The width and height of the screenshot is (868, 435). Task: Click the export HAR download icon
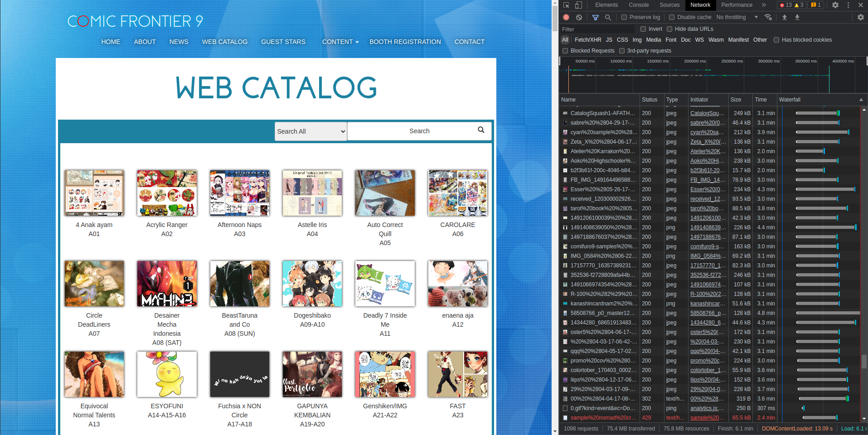click(x=797, y=17)
